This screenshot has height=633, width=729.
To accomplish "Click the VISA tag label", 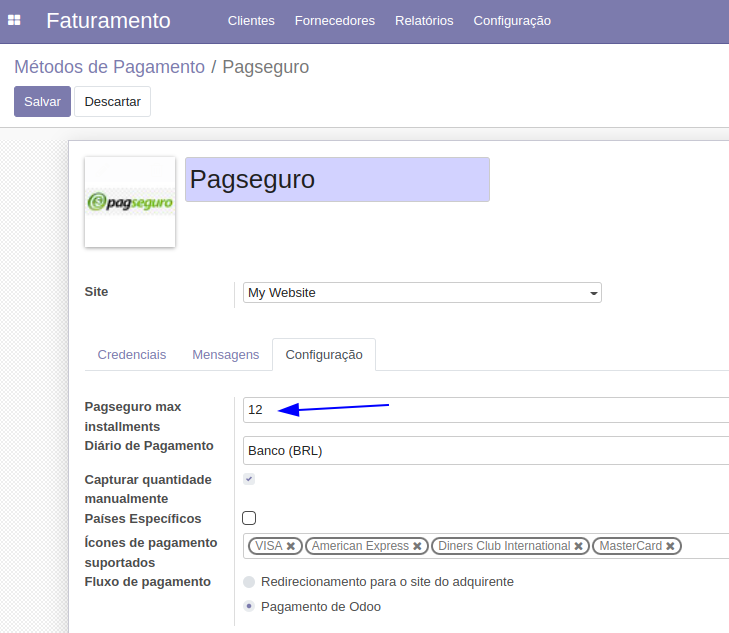I will (x=269, y=546).
